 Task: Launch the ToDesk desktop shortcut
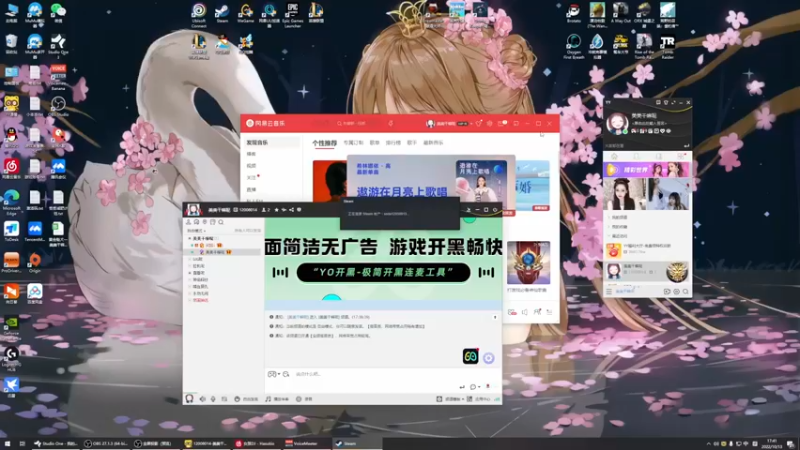[11, 231]
